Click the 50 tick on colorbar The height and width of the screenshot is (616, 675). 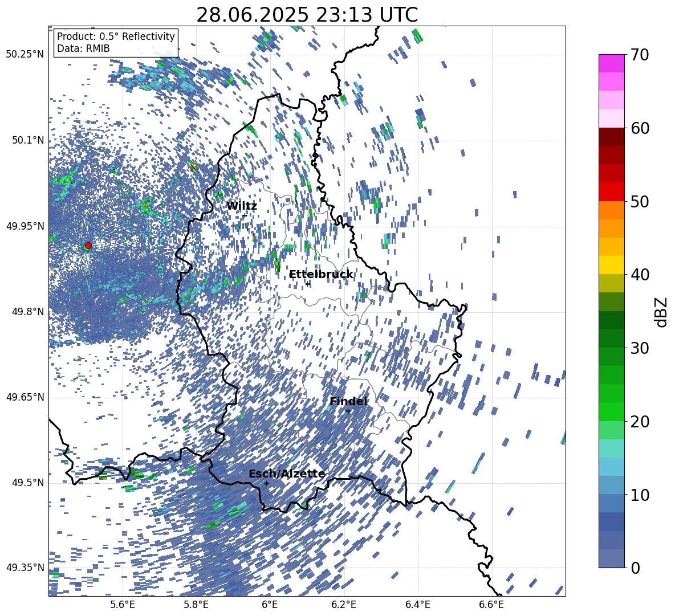(640, 201)
